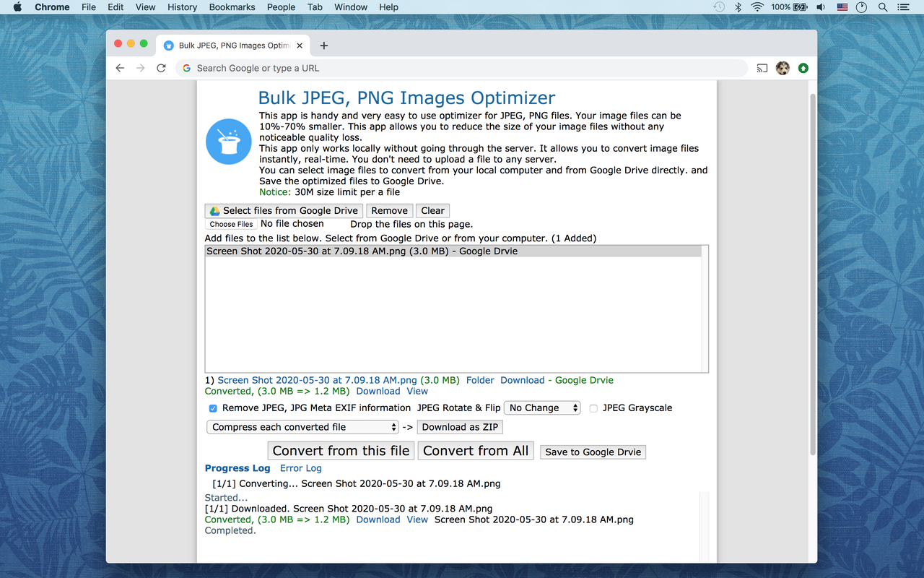The height and width of the screenshot is (578, 924).
Task: Click the Choose Files field
Action: click(231, 224)
